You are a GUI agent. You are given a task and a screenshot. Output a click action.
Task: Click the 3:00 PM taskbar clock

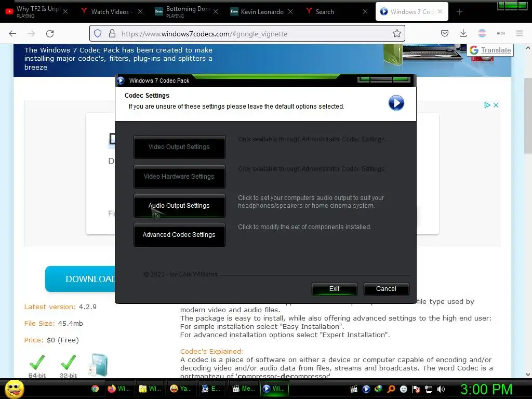pyautogui.click(x=486, y=389)
